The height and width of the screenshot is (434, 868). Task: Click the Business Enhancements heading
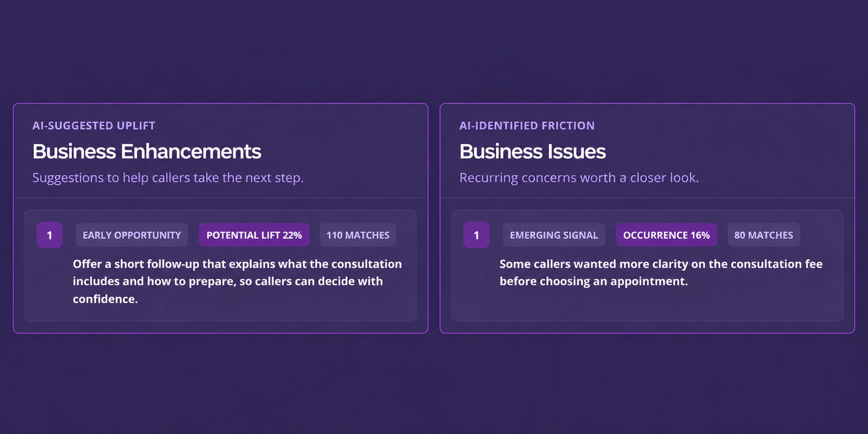[x=147, y=152]
